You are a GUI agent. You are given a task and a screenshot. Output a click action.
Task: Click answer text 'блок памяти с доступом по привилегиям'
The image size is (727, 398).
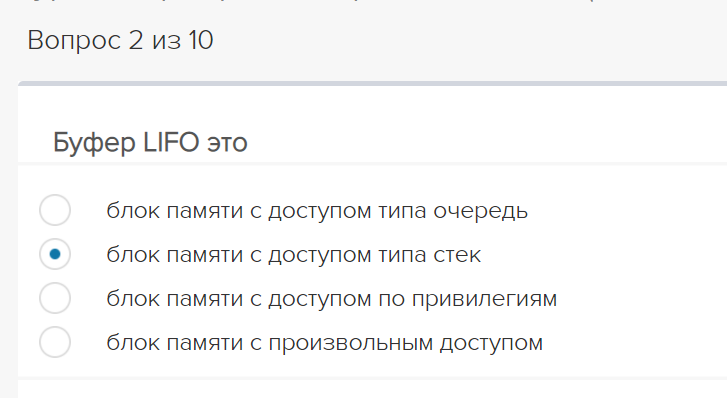pos(332,299)
